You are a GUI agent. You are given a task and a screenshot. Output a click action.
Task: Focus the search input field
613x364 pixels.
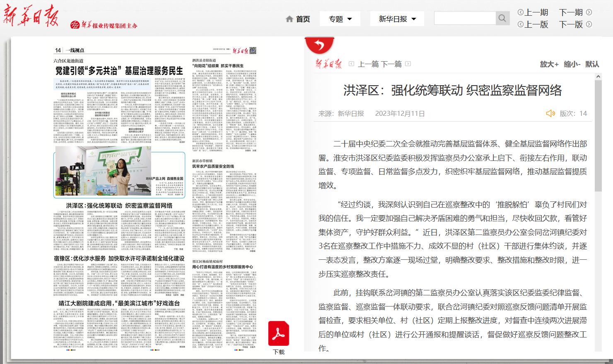(x=465, y=18)
